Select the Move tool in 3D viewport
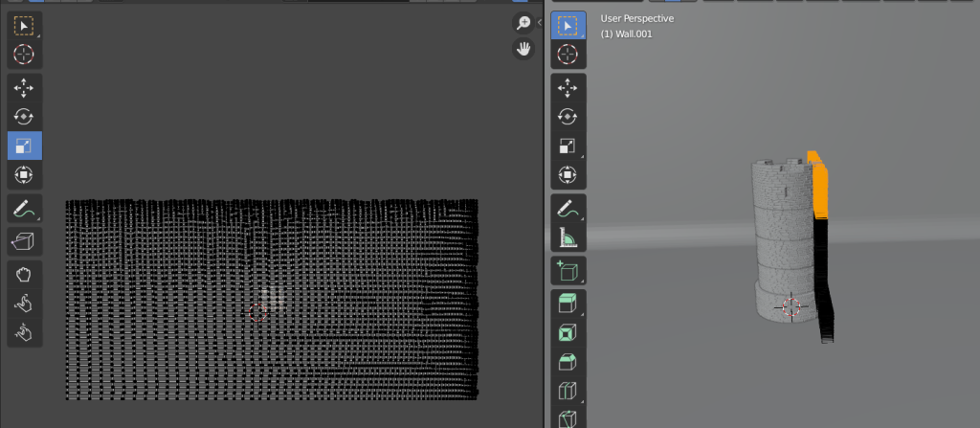Screen dimensions: 980x428 point(568,89)
